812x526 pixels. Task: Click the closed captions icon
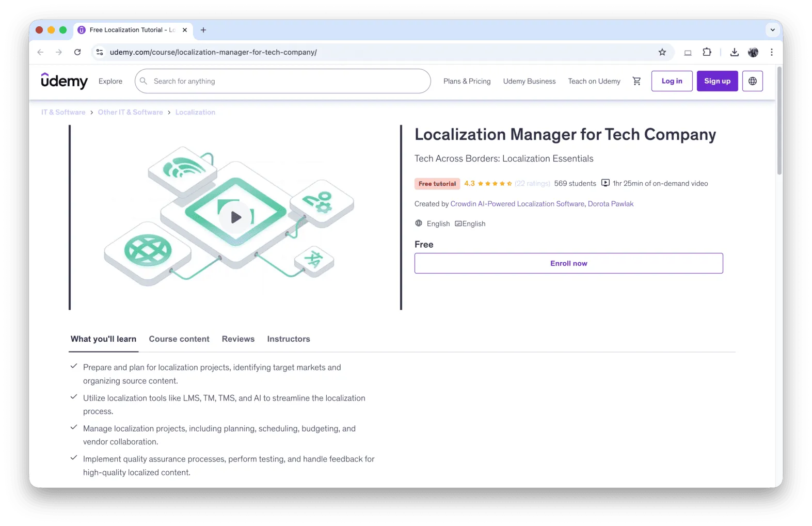click(458, 224)
